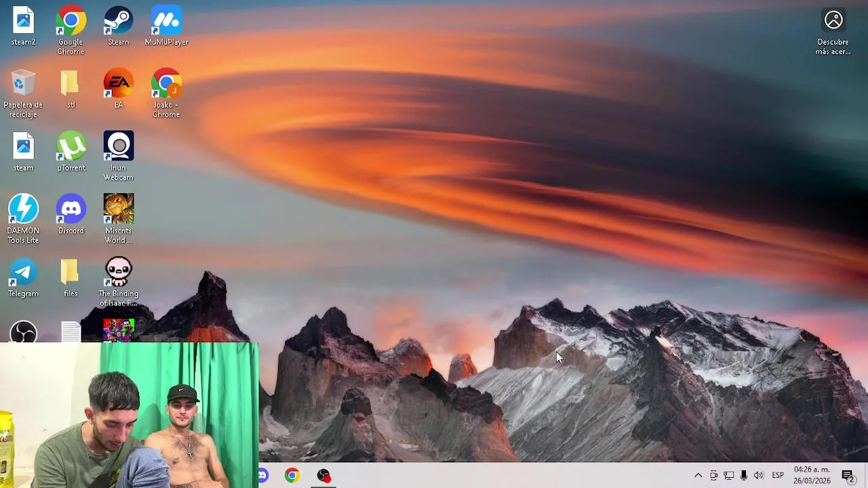Open Joako - Chrome profile shortcut
Viewport: 868px width, 488px height.
[166, 94]
